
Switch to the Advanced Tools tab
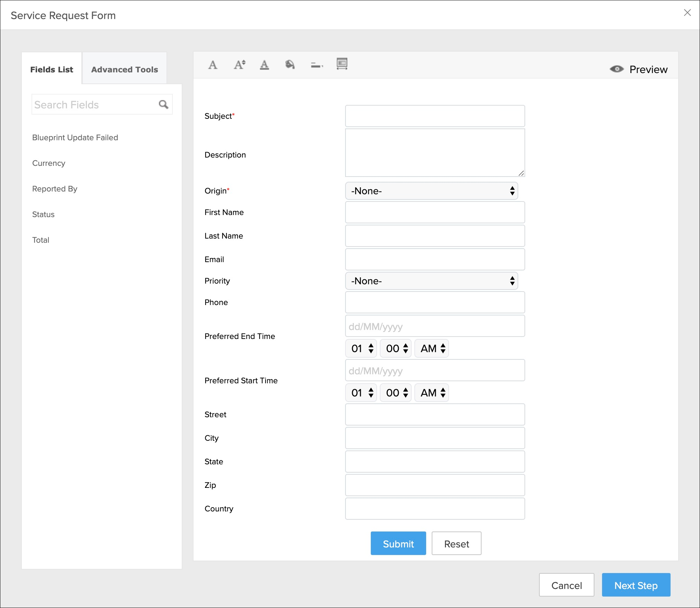pyautogui.click(x=124, y=69)
